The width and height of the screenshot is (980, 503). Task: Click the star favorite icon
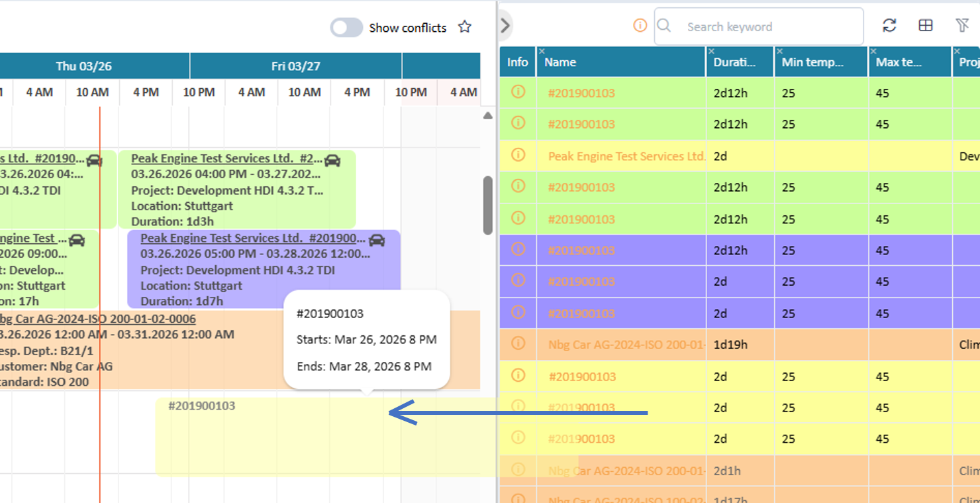click(465, 27)
